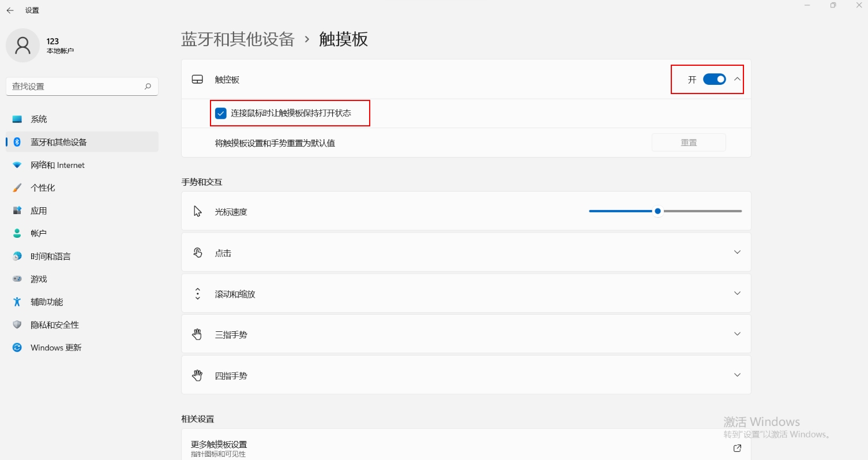
Task: Uncheck 连接鼠标时让触摸板保持打开状态 checkbox
Action: point(221,113)
